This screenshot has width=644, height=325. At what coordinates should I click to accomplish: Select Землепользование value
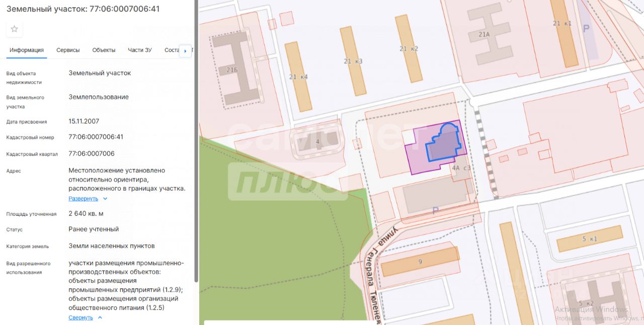pyautogui.click(x=99, y=97)
